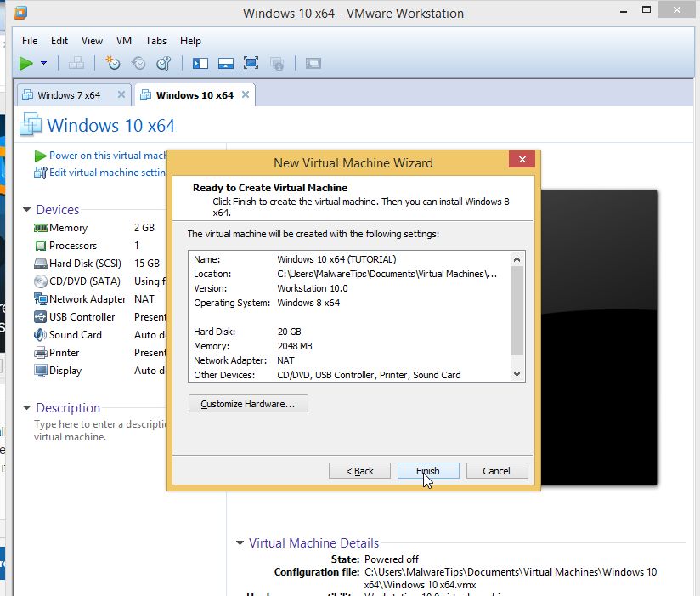Open the File menu
This screenshot has height=596, width=700.
(30, 41)
